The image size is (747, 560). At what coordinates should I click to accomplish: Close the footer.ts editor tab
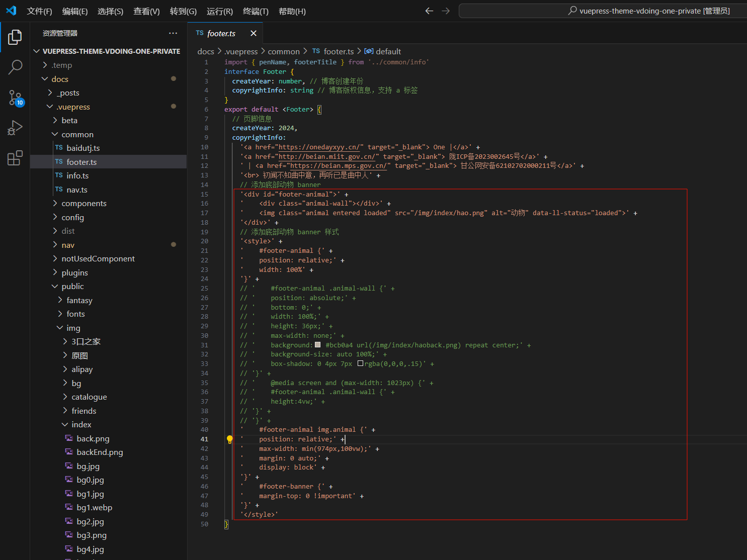tap(254, 33)
